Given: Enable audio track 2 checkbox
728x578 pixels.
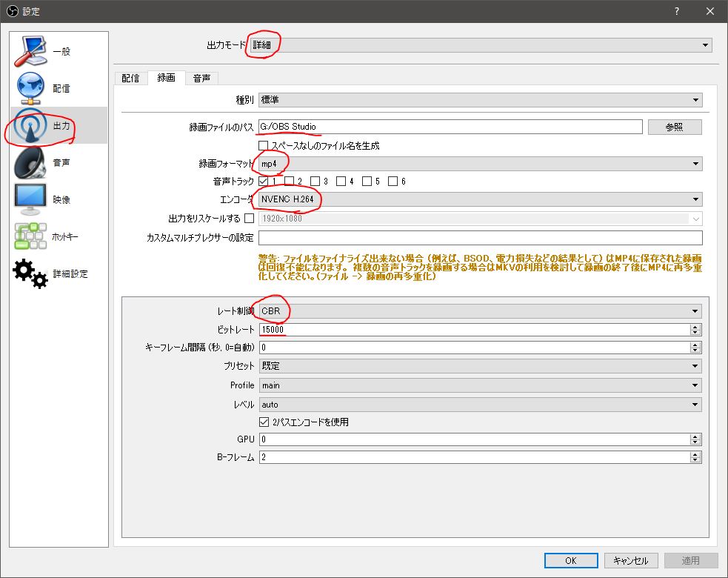Looking at the screenshot, I should click(290, 181).
